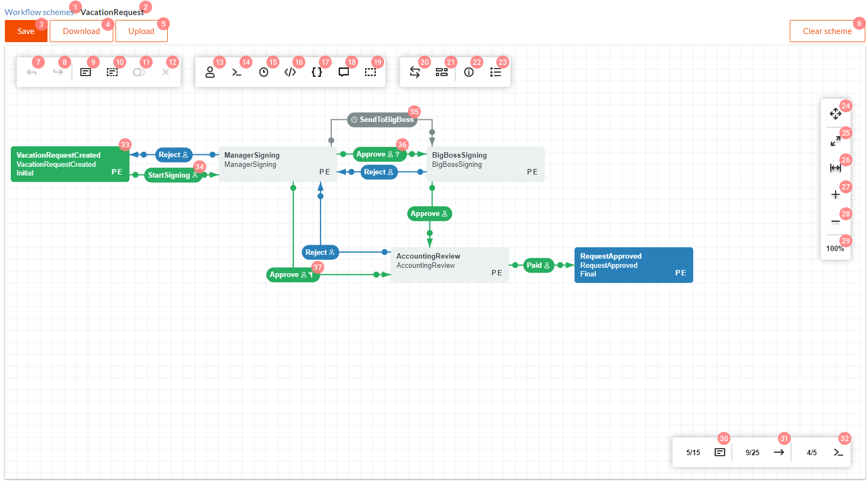The width and height of the screenshot is (868, 487).
Task: Click the VacationRequest breadcrumb title
Action: [112, 12]
